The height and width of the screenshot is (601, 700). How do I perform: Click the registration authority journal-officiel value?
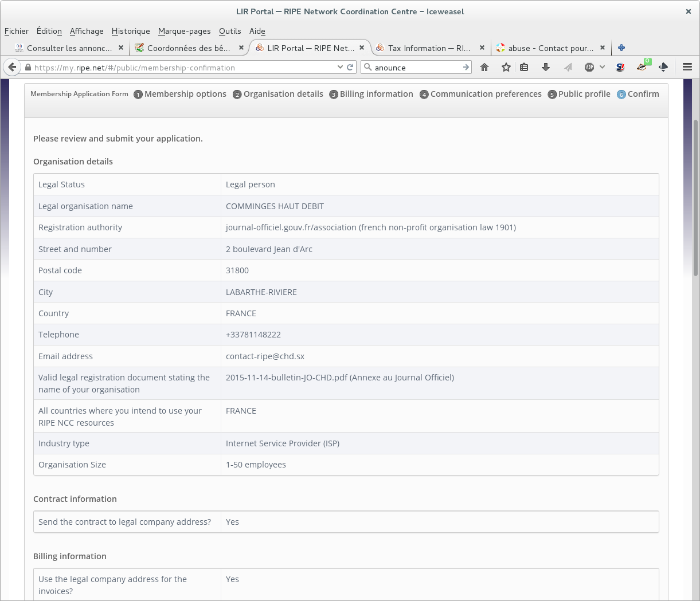pos(371,227)
